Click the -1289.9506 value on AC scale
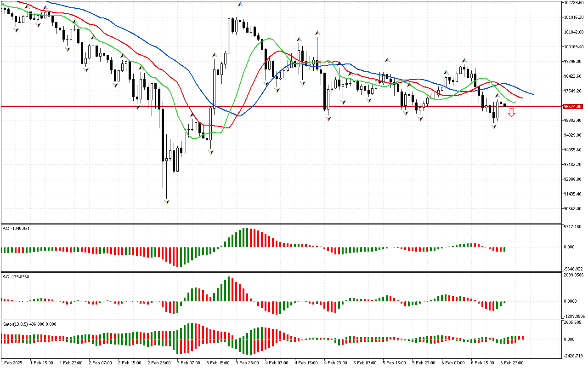Screen dimensions: 588x368 pyautogui.click(x=574, y=316)
